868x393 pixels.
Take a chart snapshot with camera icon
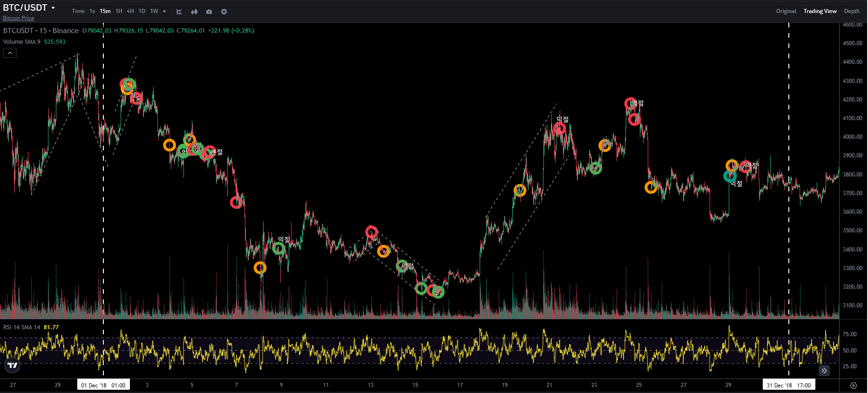point(209,12)
